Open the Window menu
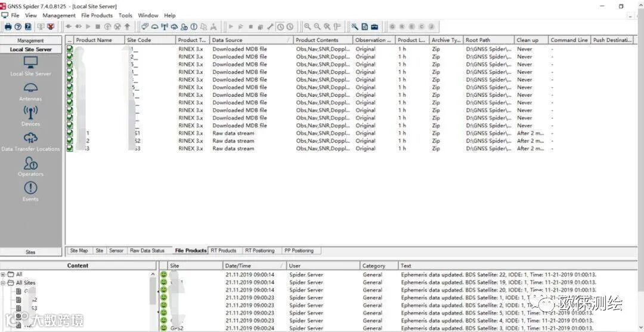 pos(148,15)
